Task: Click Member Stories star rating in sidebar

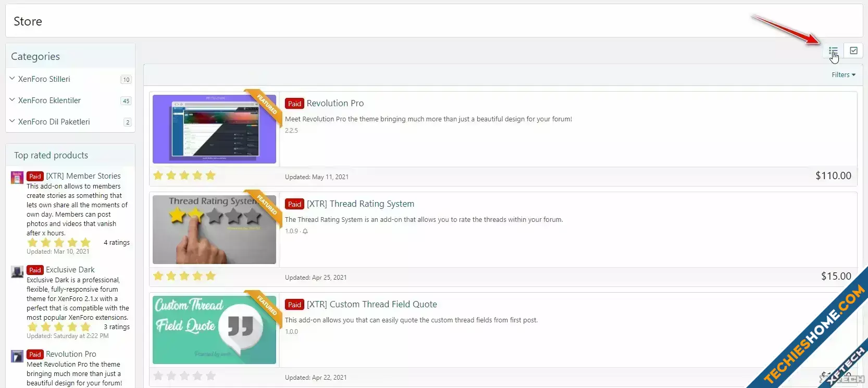Action: coord(59,243)
